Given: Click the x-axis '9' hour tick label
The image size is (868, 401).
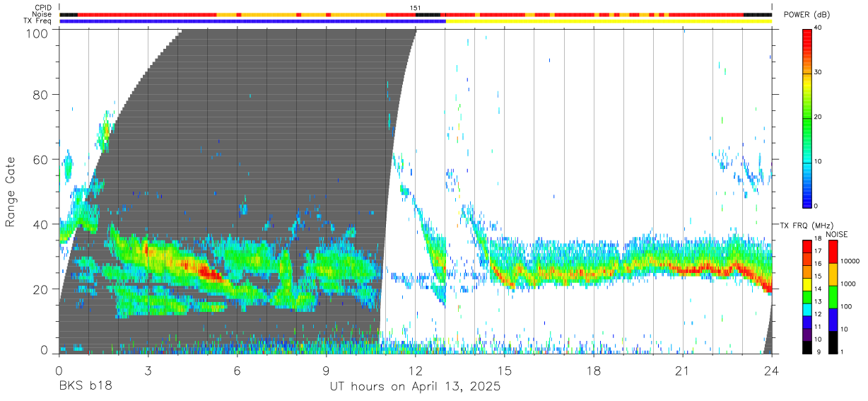Looking at the screenshot, I should point(326,371).
